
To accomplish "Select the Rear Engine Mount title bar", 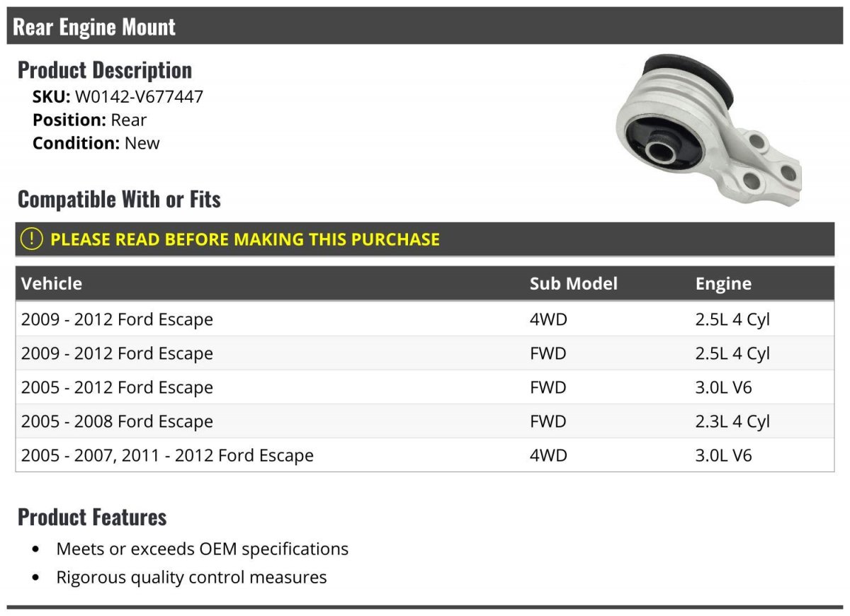I will click(425, 26).
